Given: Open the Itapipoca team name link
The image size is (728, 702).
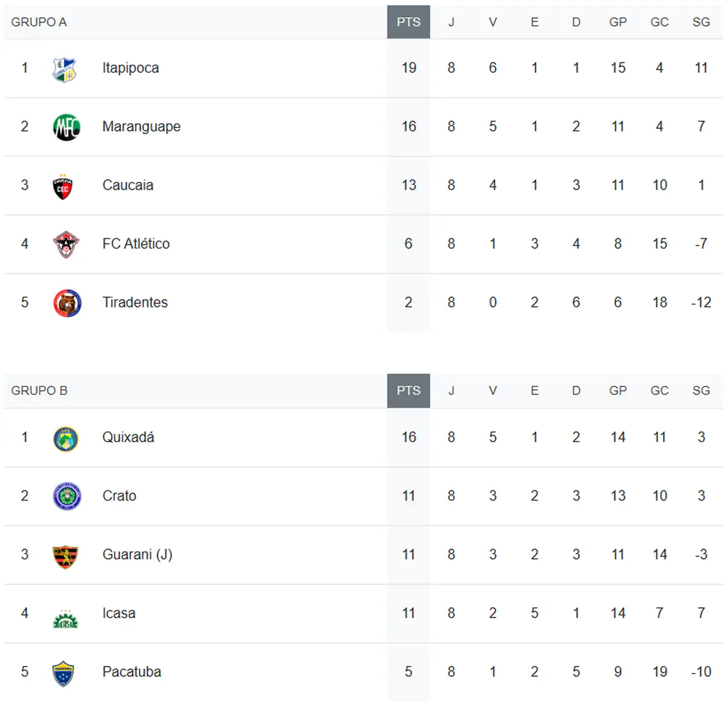Looking at the screenshot, I should pyautogui.click(x=131, y=68).
